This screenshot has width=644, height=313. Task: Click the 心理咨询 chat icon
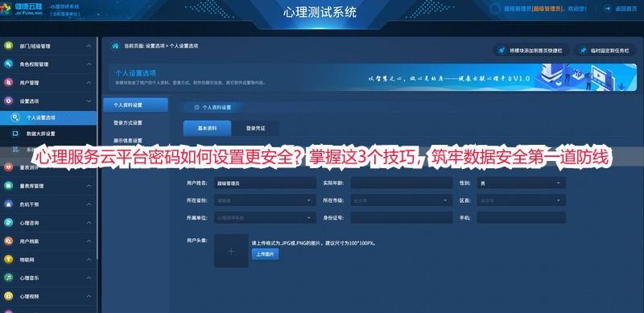point(8,223)
